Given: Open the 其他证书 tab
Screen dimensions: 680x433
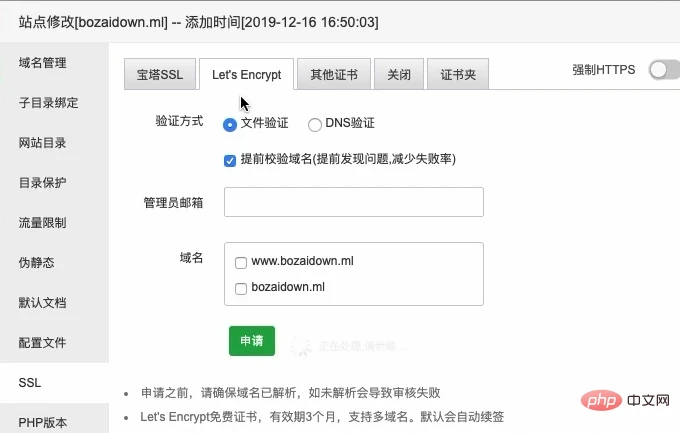Looking at the screenshot, I should [334, 74].
